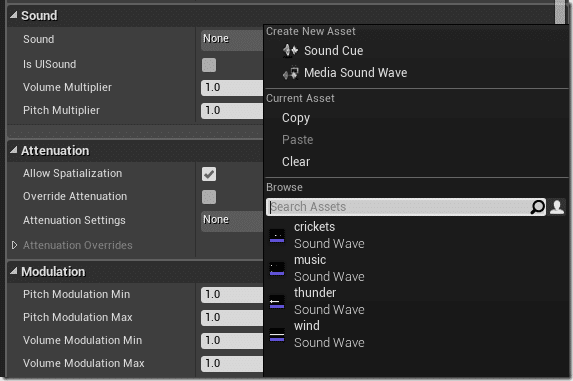This screenshot has width=573, height=381.
Task: Click the music asset thumbnail
Action: click(277, 268)
